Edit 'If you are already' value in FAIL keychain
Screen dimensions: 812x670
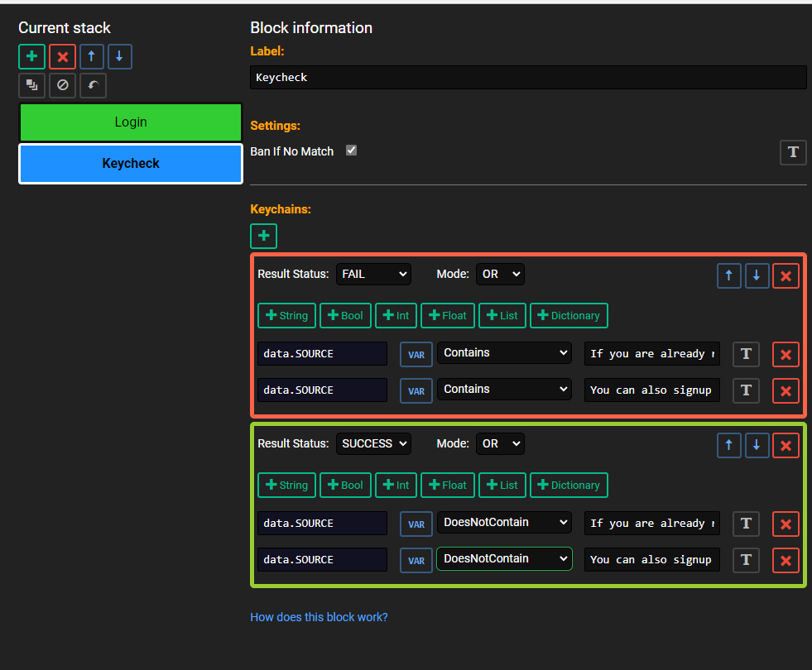coord(652,353)
